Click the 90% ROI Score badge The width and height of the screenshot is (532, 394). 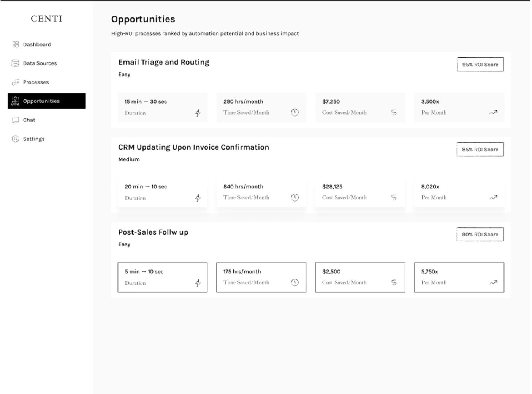(480, 234)
